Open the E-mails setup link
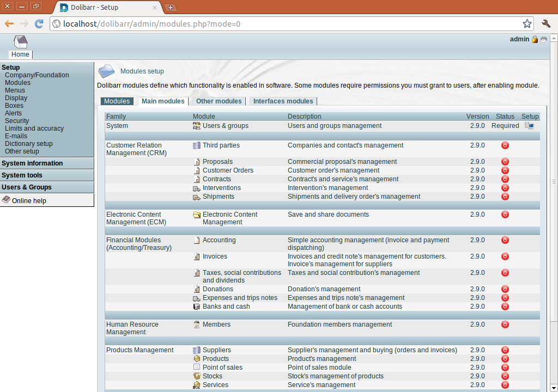 [16, 136]
